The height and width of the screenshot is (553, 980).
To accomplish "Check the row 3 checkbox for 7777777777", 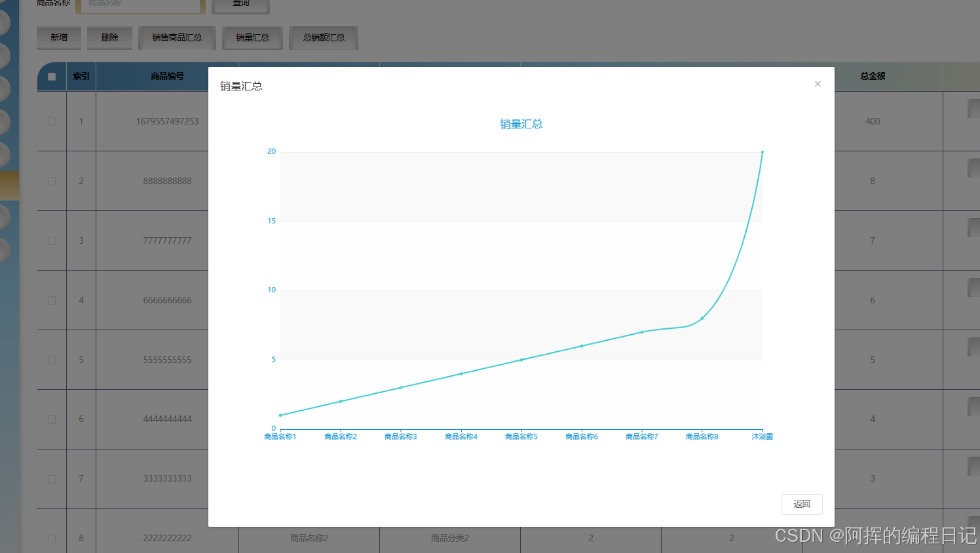I will (52, 240).
